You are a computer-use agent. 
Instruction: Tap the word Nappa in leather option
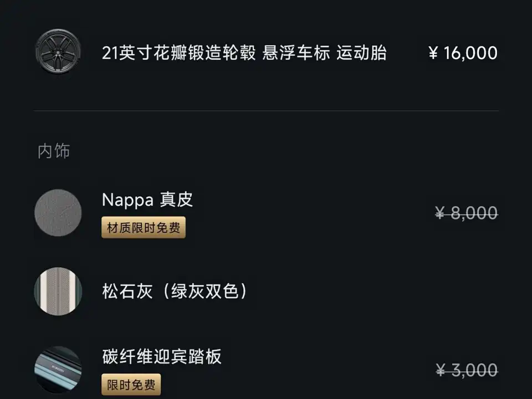click(127, 200)
